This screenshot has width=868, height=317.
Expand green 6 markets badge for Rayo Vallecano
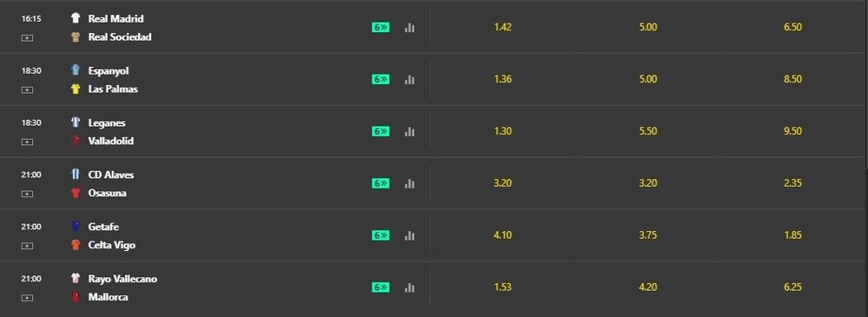(x=380, y=287)
